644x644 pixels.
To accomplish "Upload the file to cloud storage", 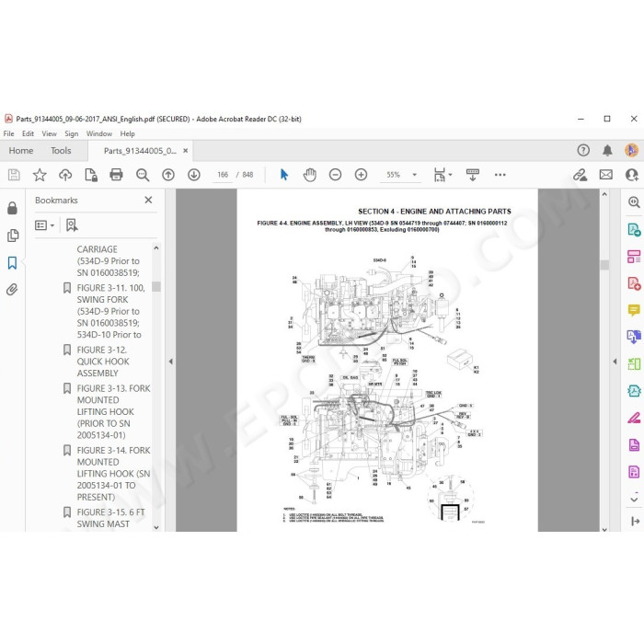I will point(65,175).
